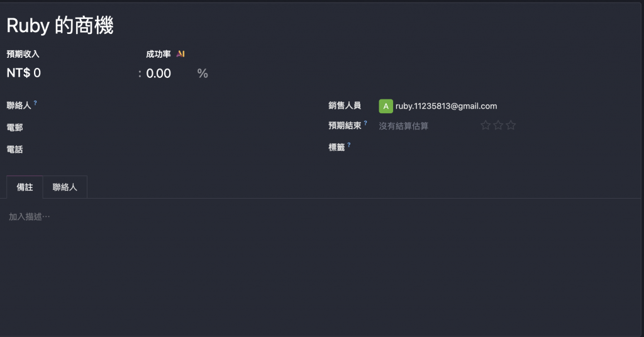Open help tooltip next to 聯絡人 label
This screenshot has width=644, height=337.
[x=35, y=102]
